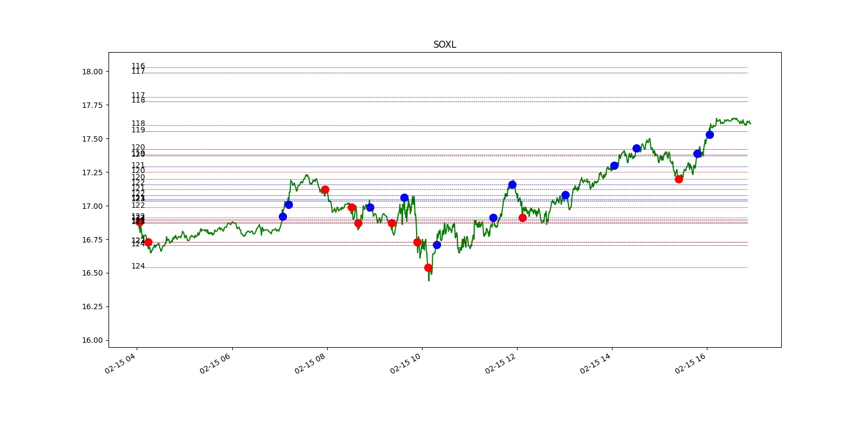Select the red marker at 16.73 before 10:00
Image resolution: width=868 pixels, height=434 pixels.
(x=417, y=242)
